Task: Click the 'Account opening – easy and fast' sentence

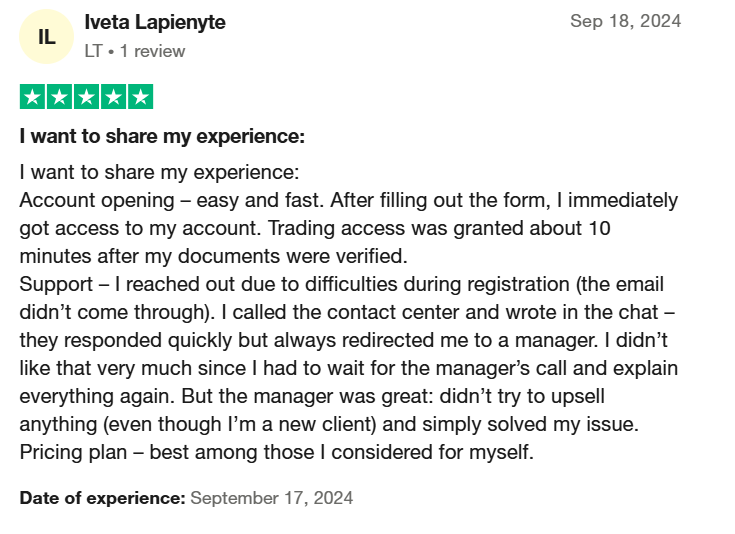Action: [x=172, y=200]
